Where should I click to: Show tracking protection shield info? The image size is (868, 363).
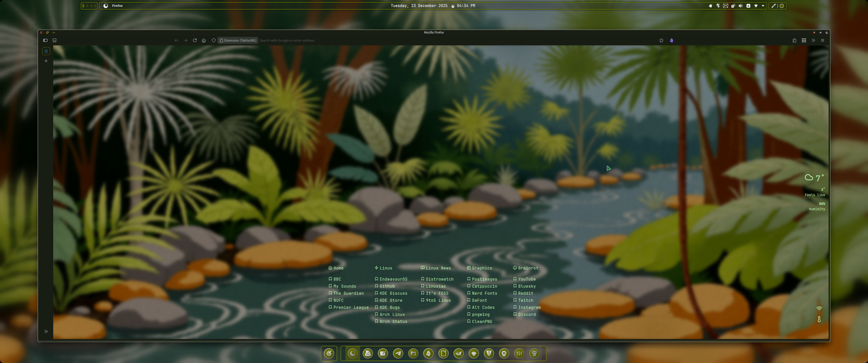[214, 40]
